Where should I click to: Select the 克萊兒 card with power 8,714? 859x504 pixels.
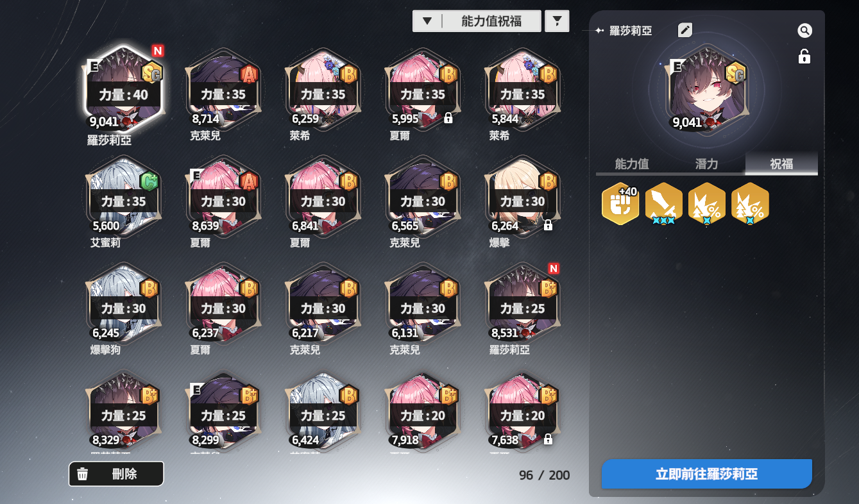tap(223, 96)
